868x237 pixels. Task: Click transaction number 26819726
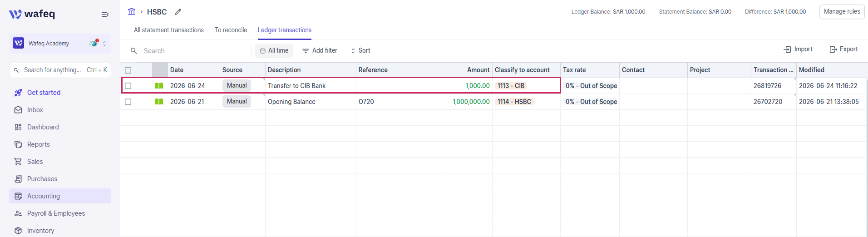767,86
